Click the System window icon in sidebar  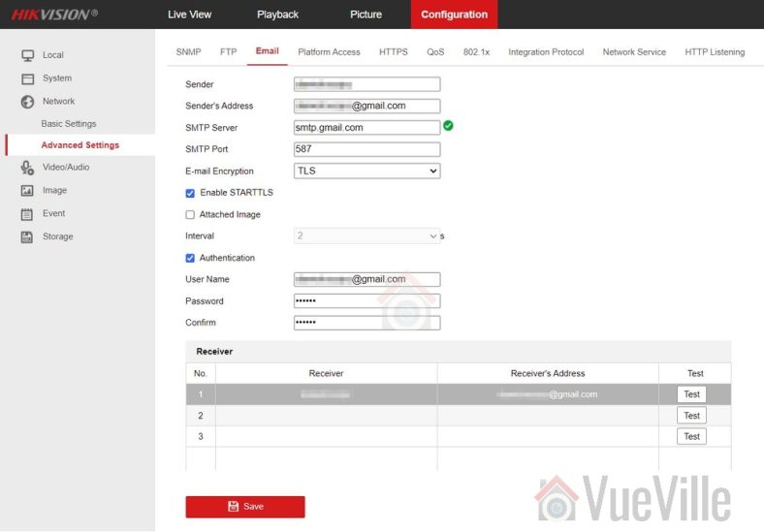pos(28,78)
